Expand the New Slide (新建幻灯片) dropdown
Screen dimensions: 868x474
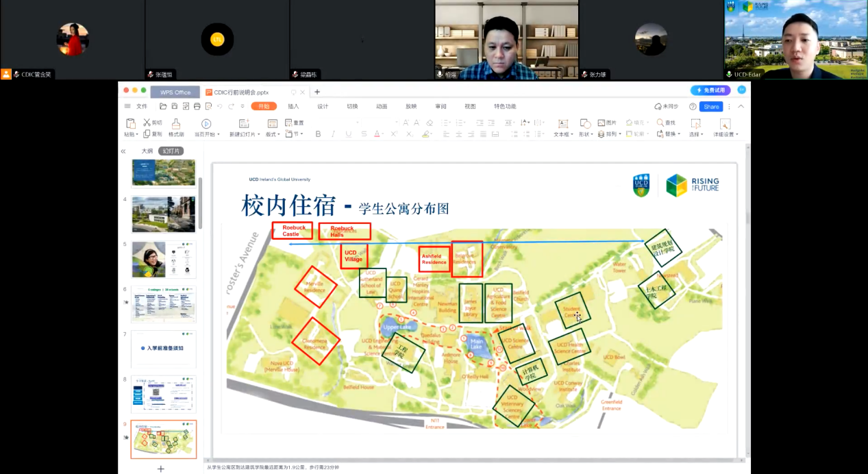coord(258,135)
